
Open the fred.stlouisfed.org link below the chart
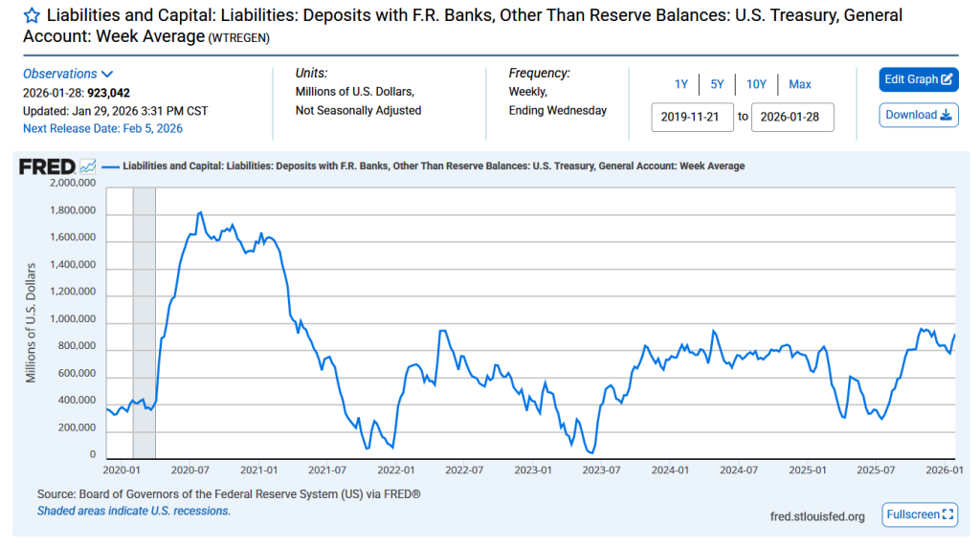[816, 516]
